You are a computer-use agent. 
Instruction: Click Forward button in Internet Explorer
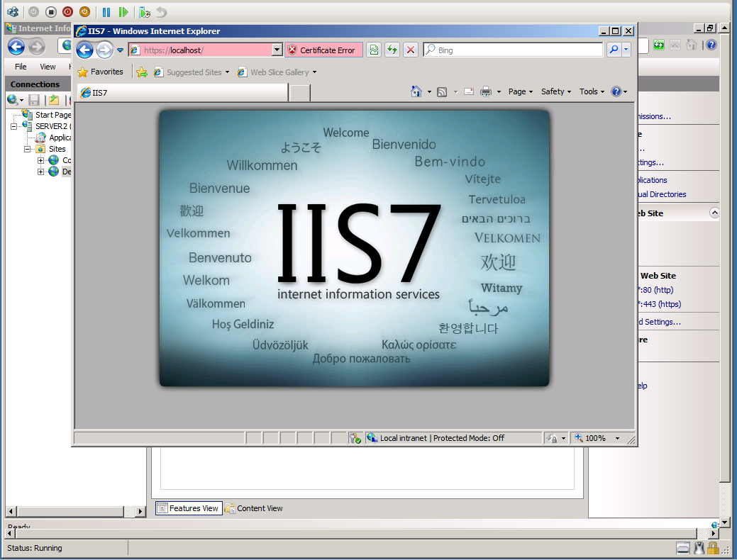tap(104, 50)
